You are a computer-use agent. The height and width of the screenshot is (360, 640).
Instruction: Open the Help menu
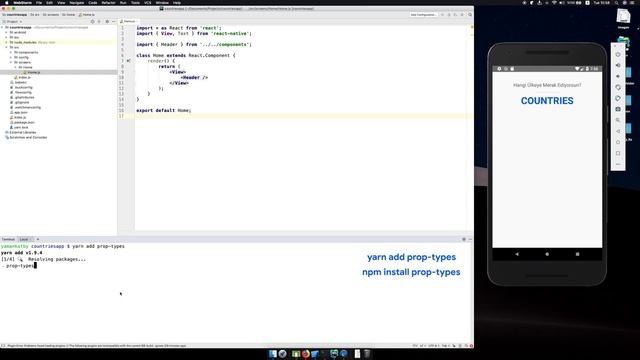177,2
